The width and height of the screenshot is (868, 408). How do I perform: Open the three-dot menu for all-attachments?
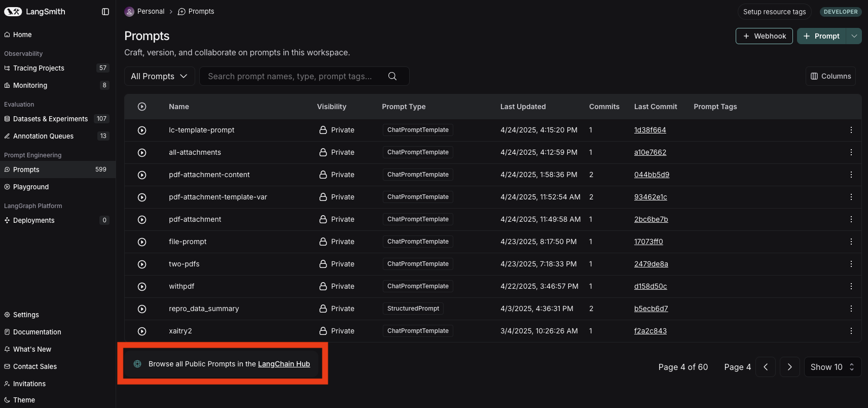click(851, 152)
